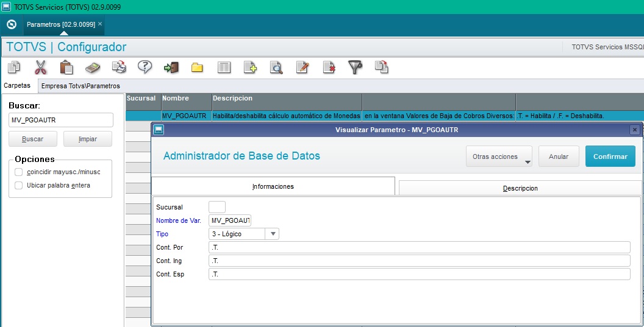Screen dimensions: 644x327
Task: Click the TOTVS round logo icon
Action: 12,24
